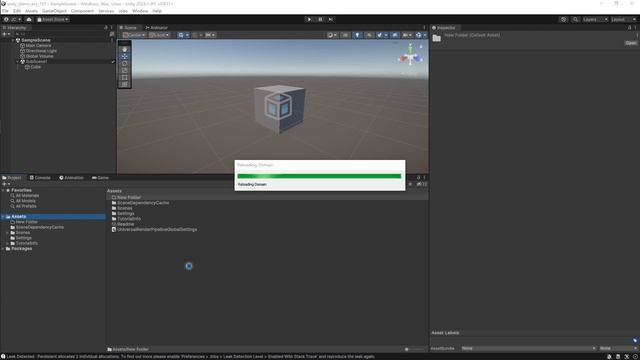Select UniversalRenderPipelineGlobalSettings asset

157,229
